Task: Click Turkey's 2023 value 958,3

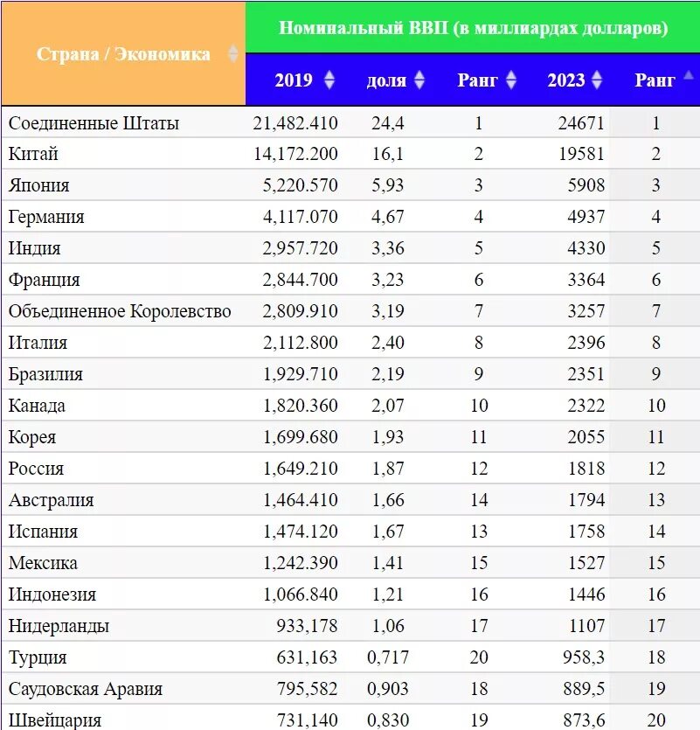Action: 584,657
